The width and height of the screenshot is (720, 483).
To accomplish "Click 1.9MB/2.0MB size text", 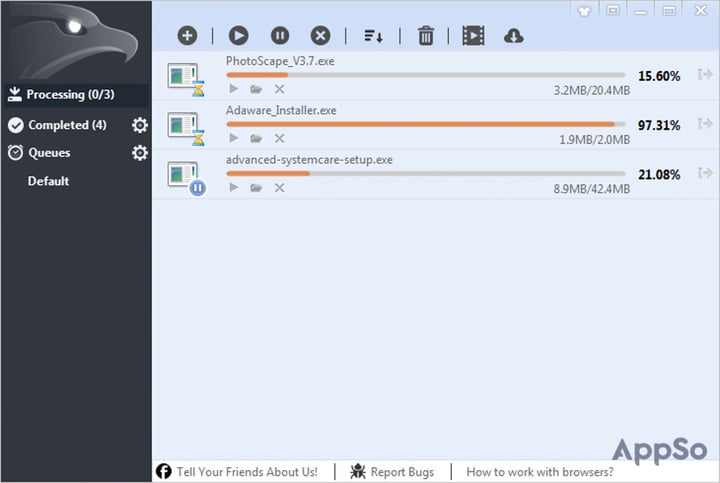I will (594, 140).
